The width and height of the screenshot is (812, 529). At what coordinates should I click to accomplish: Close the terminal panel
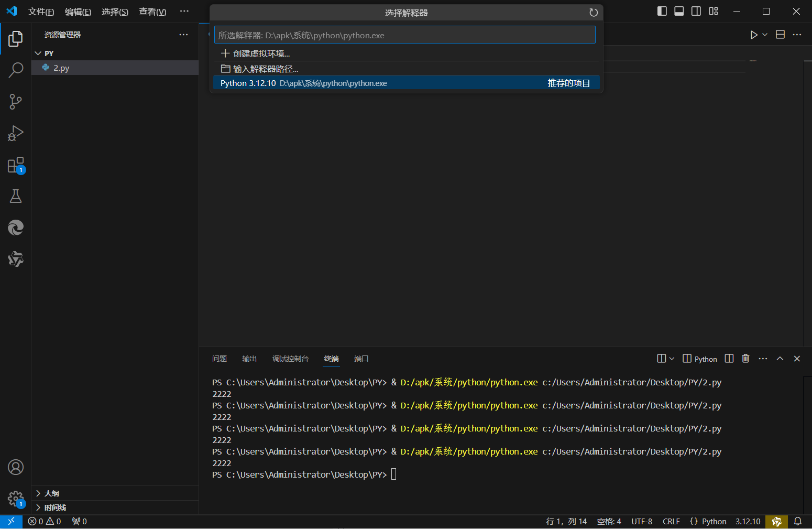click(797, 359)
